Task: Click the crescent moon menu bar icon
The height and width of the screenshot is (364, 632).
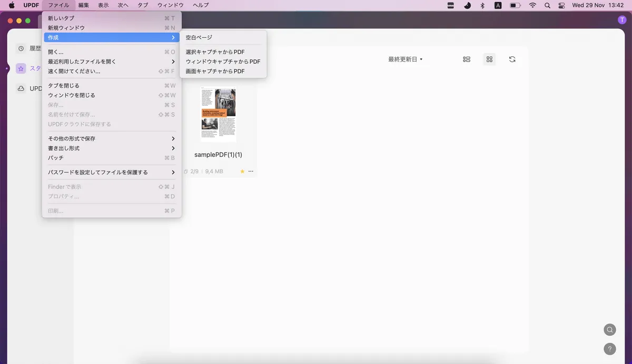Action: (467, 5)
